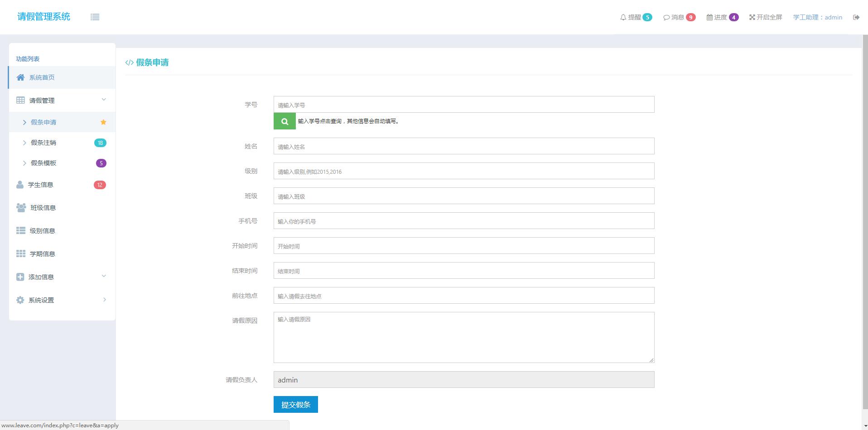Click into the 姓名 input field

[464, 146]
